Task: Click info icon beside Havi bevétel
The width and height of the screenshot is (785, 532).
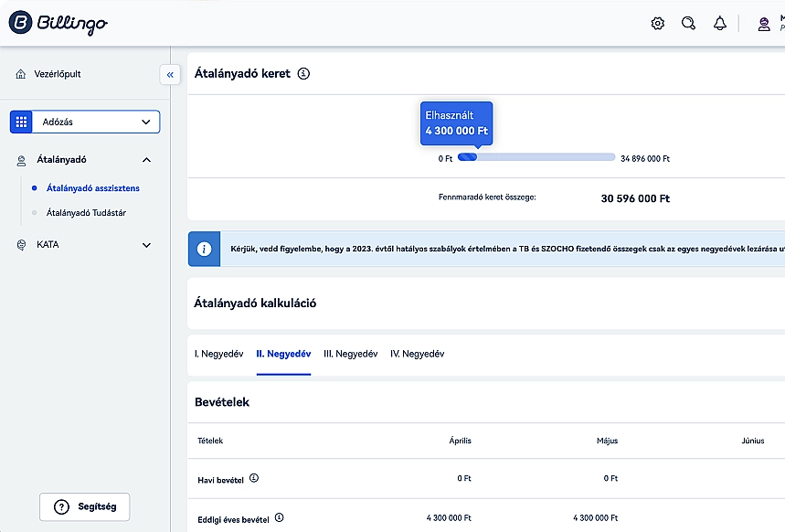Action: [254, 478]
